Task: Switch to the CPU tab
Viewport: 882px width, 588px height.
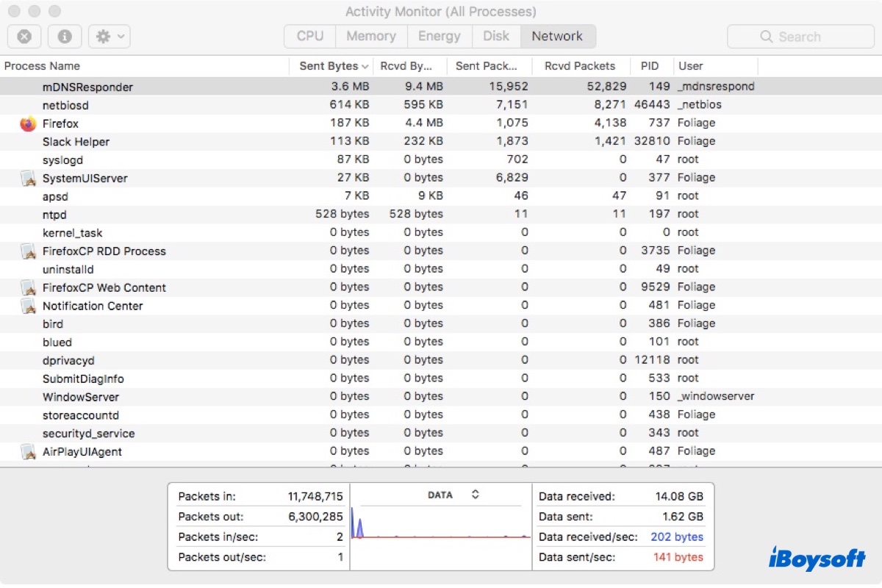Action: (x=309, y=36)
